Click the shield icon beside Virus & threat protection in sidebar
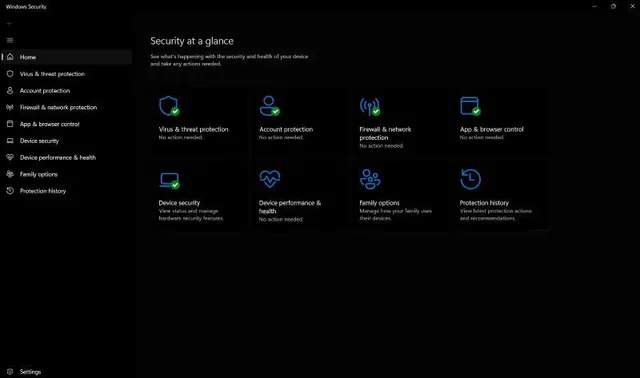The height and width of the screenshot is (378, 640). coord(10,74)
